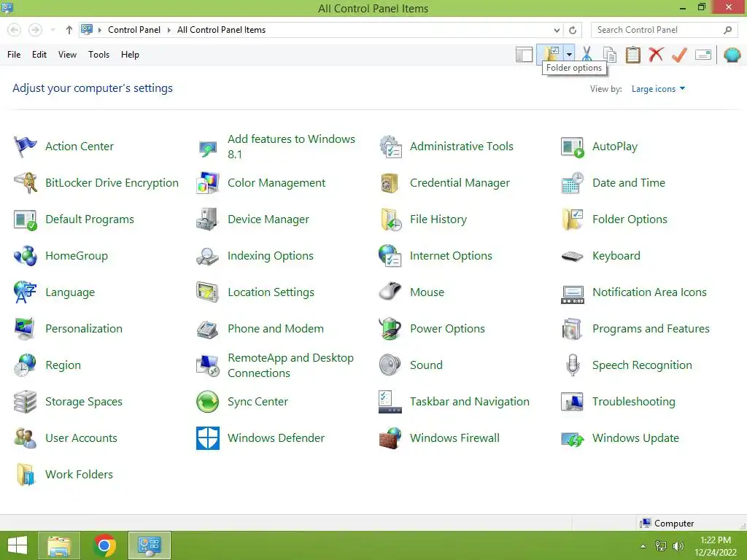Open the Sound speaker icon
Viewport: 747px width, 560px height.
tap(390, 365)
